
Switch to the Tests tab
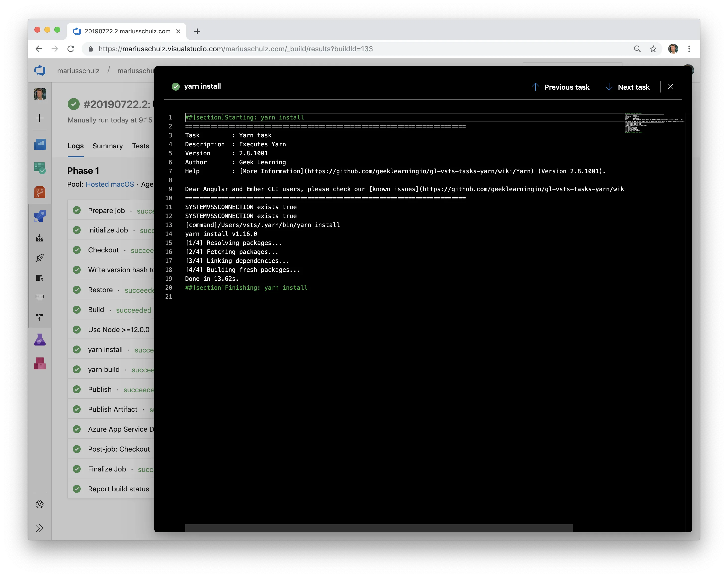click(x=140, y=146)
